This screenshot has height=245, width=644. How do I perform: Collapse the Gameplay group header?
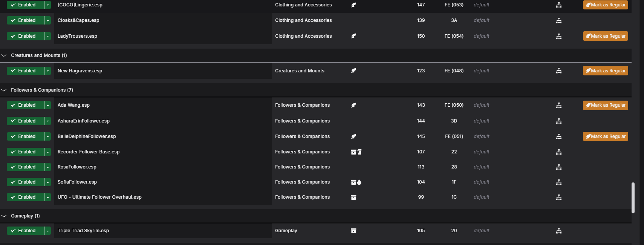tap(4, 216)
